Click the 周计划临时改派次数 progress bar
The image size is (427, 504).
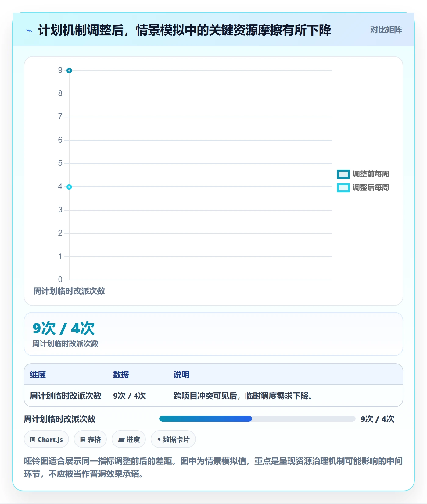click(257, 419)
